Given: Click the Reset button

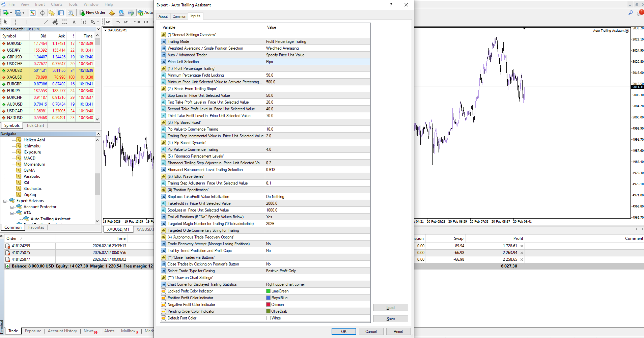Looking at the screenshot, I should 398,331.
